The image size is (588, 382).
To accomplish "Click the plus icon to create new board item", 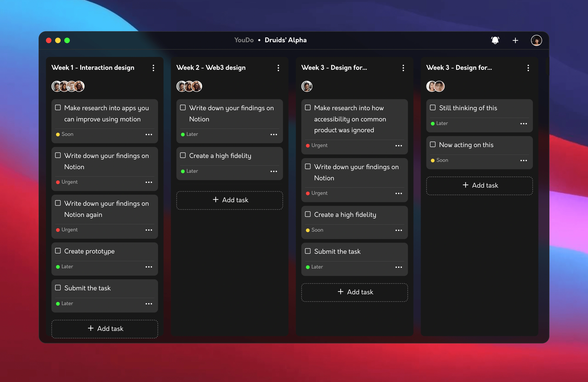I will 515,40.
